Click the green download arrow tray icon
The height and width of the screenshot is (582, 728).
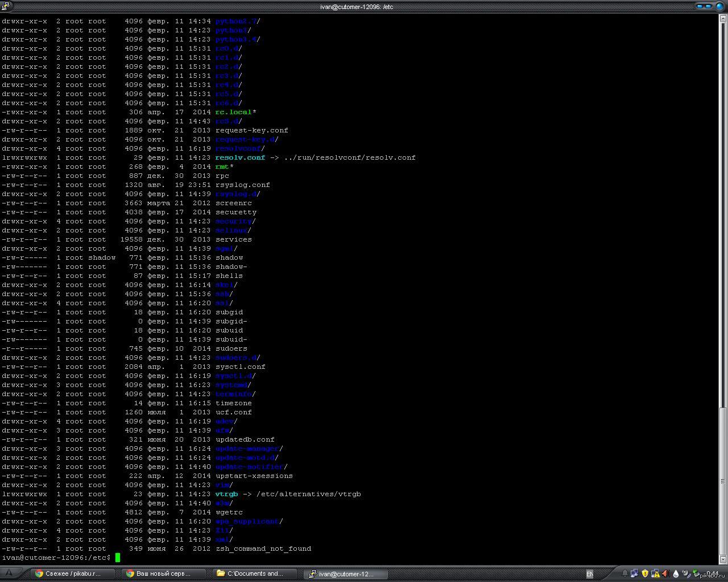coord(696,573)
